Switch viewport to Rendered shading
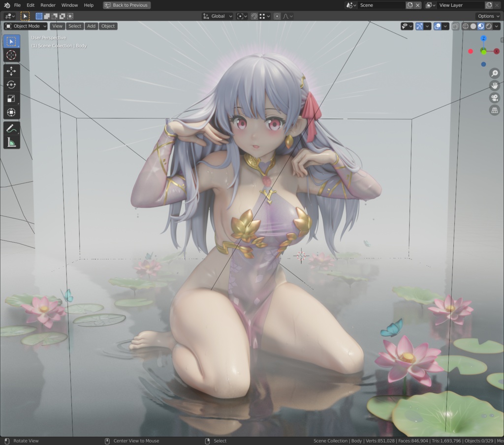504x445 pixels. click(489, 26)
